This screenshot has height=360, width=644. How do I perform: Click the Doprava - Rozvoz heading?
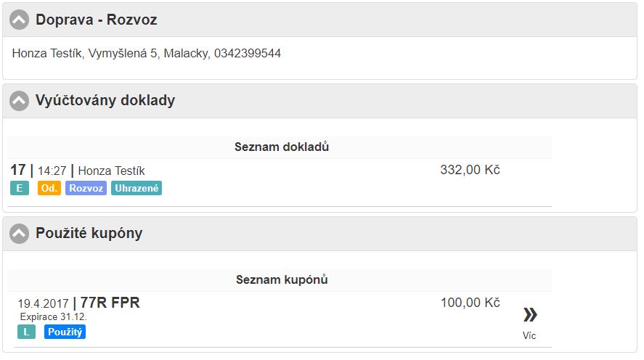click(x=97, y=20)
